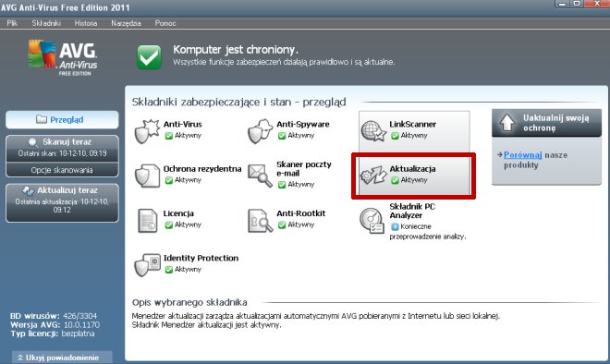Select the Anti-Rootkit magnifier icon
Screen dimensions: 610x364
coord(261,221)
